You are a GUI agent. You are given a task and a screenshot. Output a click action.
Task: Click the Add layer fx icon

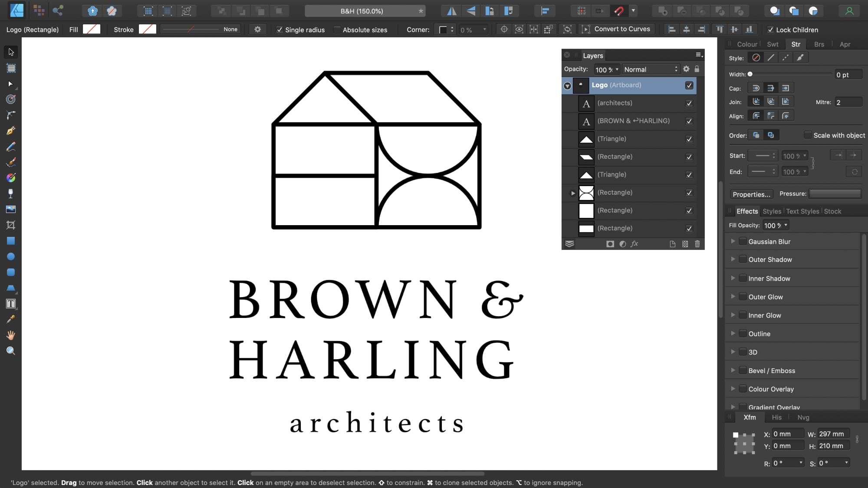pos(635,244)
